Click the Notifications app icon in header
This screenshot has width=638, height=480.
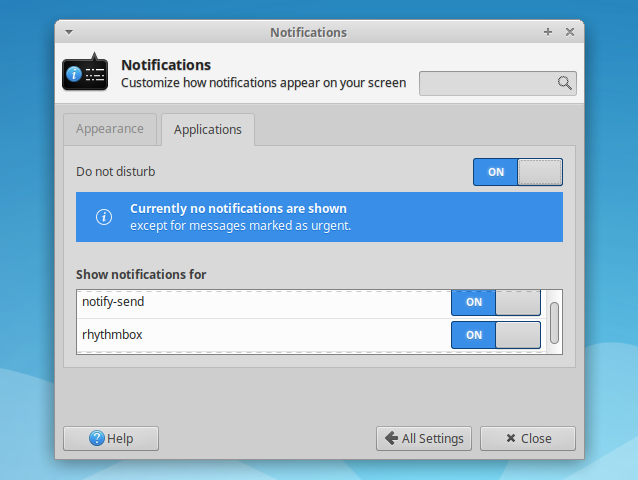(85, 73)
